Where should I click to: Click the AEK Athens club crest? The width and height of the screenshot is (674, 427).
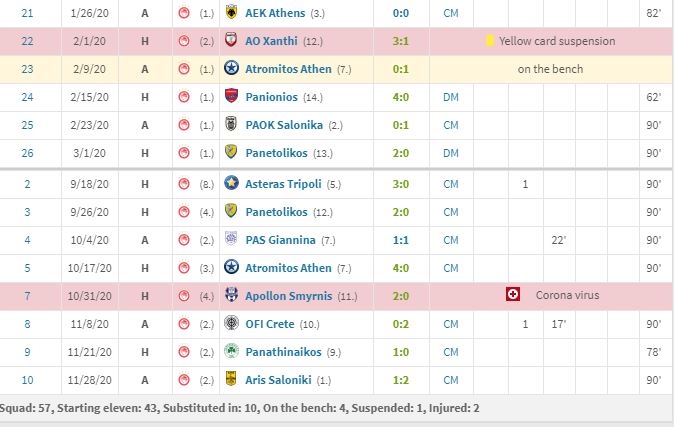(231, 12)
